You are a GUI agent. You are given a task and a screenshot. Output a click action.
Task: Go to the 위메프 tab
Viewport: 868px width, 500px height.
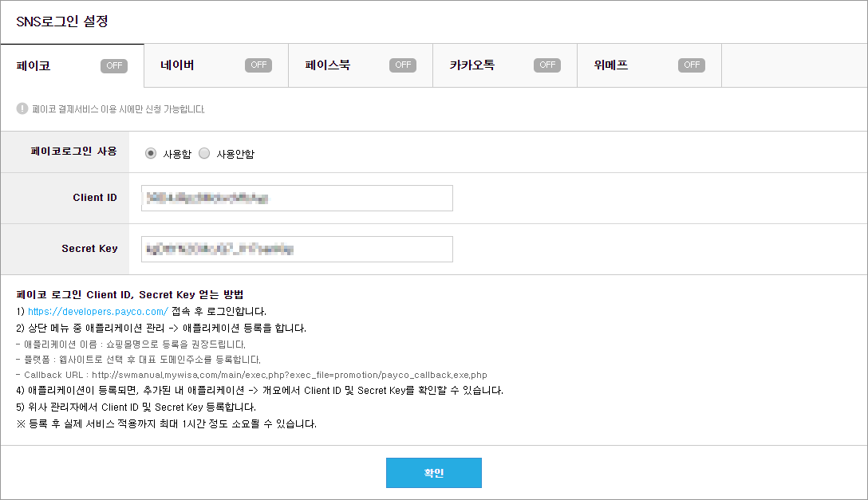coord(611,65)
